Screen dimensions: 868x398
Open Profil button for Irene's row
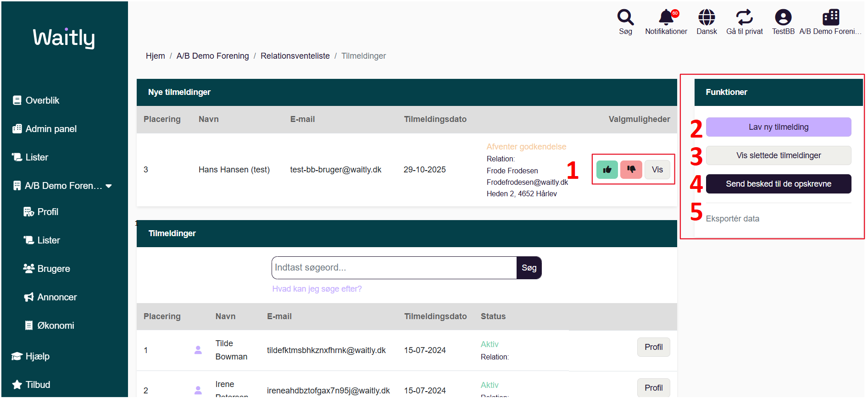pyautogui.click(x=654, y=388)
